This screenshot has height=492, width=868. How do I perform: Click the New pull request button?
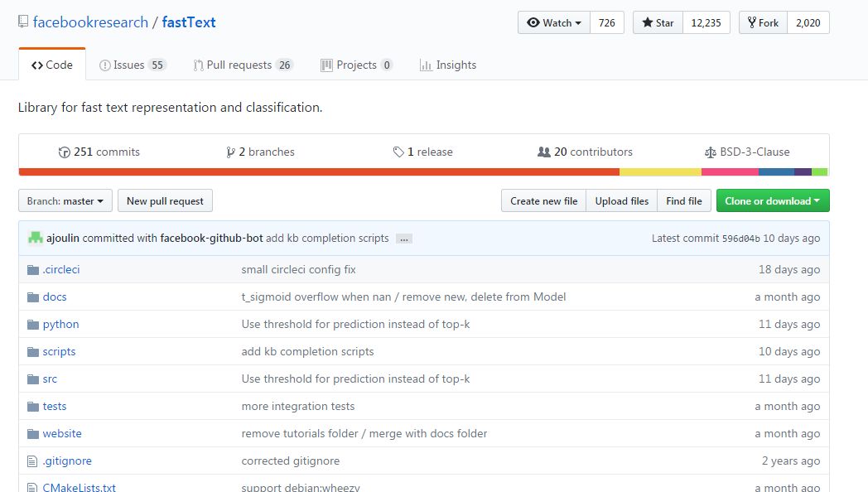[165, 201]
